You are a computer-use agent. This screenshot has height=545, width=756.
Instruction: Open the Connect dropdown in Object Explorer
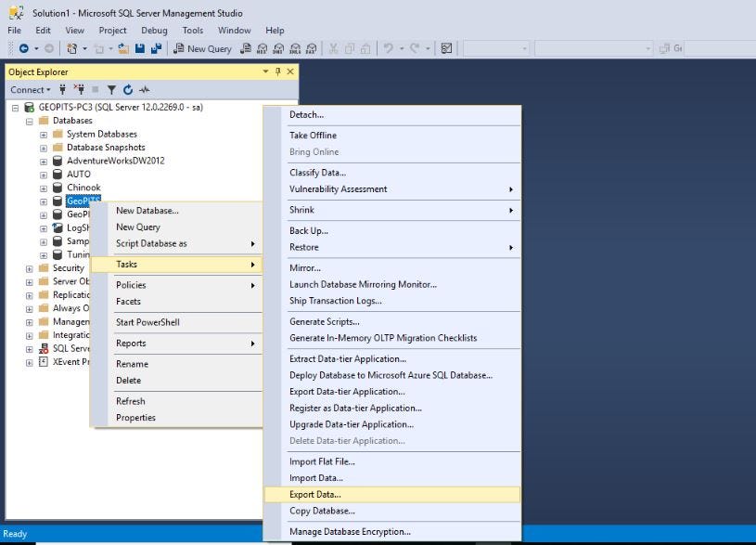pos(31,90)
